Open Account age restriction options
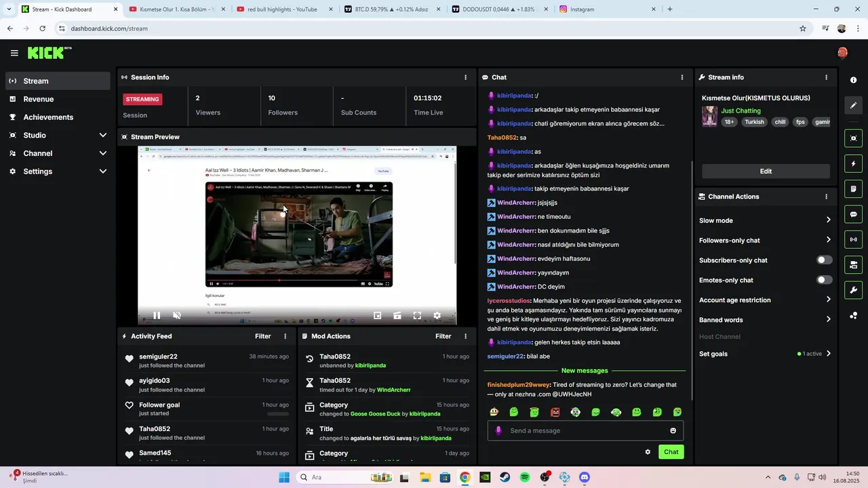Image resolution: width=868 pixels, height=488 pixels. (x=766, y=300)
